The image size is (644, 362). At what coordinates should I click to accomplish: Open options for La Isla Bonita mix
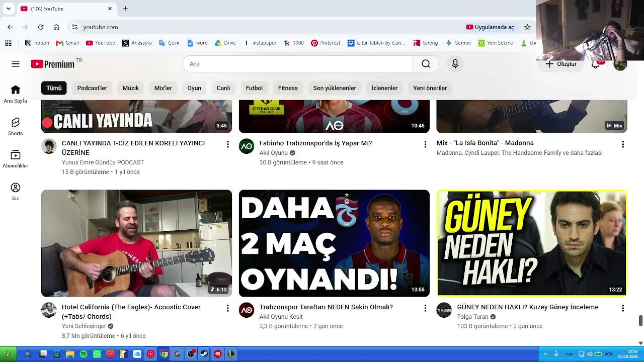pyautogui.click(x=623, y=144)
